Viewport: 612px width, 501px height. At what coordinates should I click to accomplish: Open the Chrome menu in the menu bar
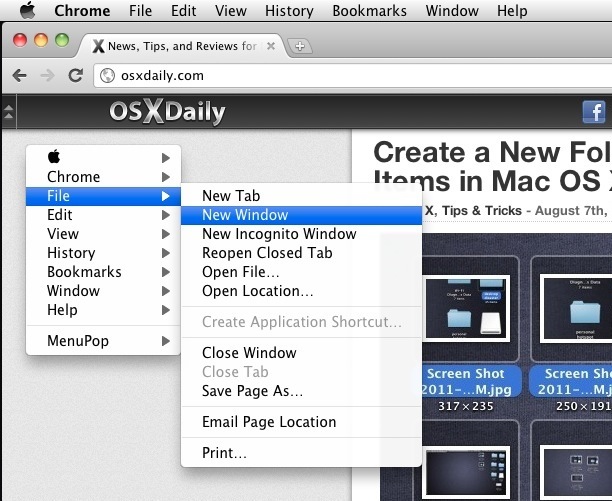(82, 11)
